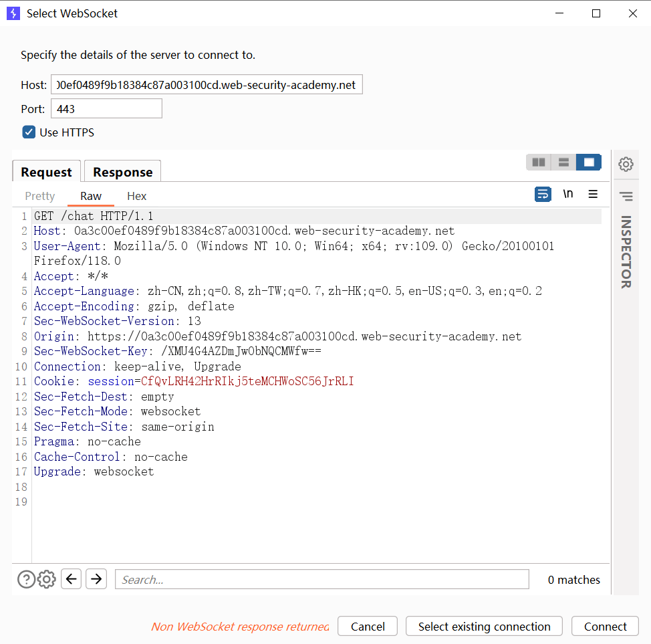Open search help question mark icon

(x=26, y=579)
